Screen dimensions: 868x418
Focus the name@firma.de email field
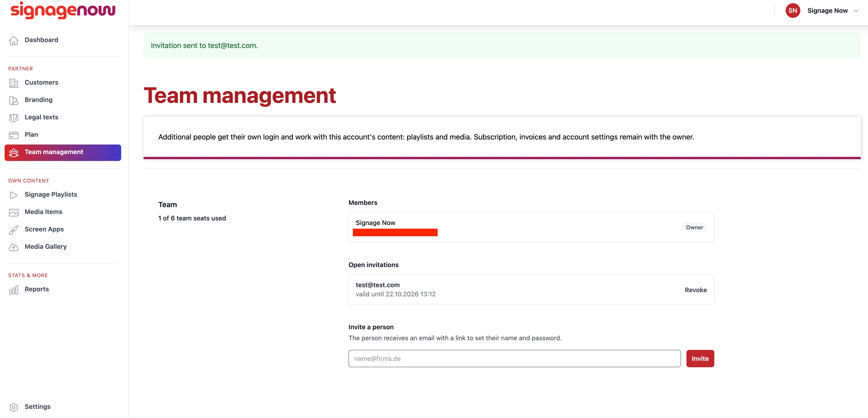[x=514, y=358]
